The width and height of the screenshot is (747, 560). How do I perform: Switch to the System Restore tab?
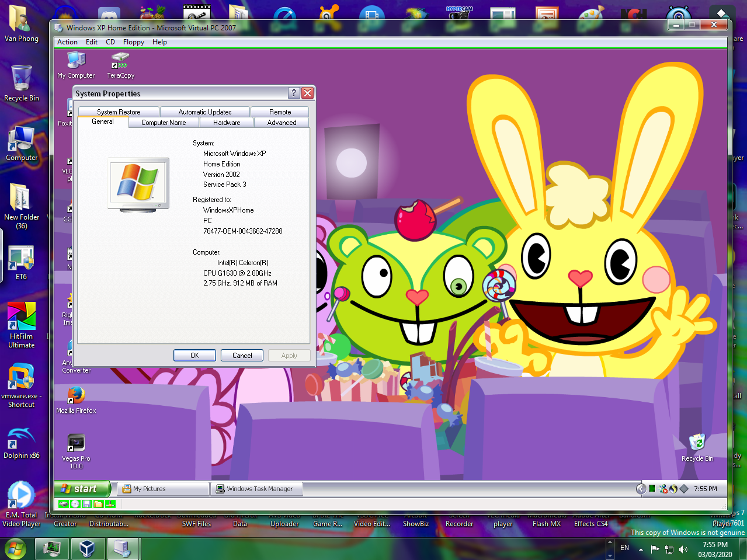pos(119,112)
